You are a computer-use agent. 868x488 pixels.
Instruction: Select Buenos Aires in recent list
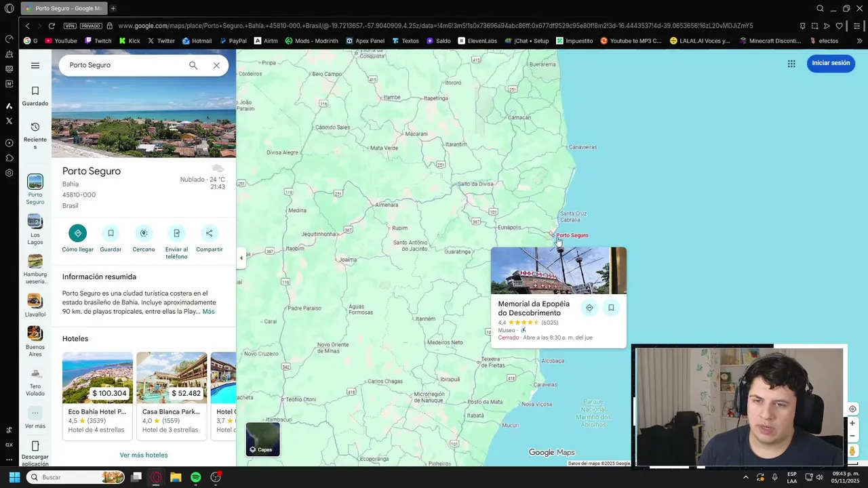[35, 342]
